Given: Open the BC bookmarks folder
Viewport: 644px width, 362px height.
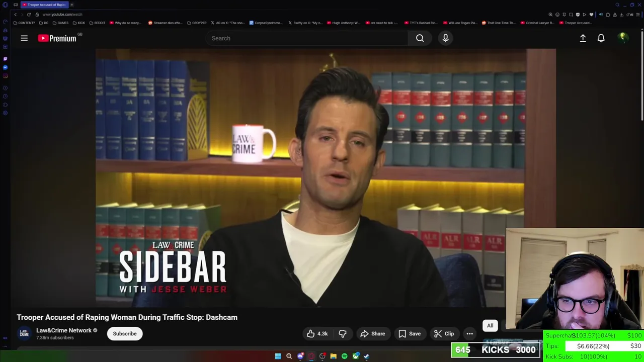Looking at the screenshot, I should 44,23.
